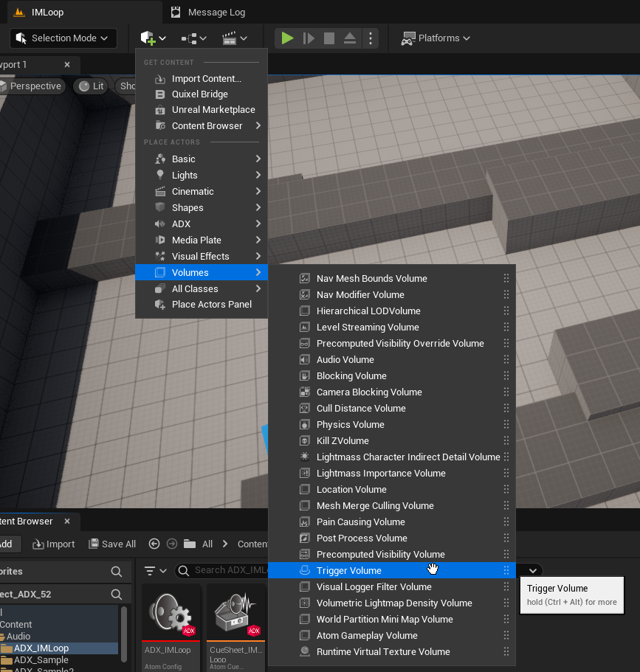Viewport: 640px width, 672px height.
Task: Click the Eject button in toolbar
Action: pyautogui.click(x=350, y=38)
